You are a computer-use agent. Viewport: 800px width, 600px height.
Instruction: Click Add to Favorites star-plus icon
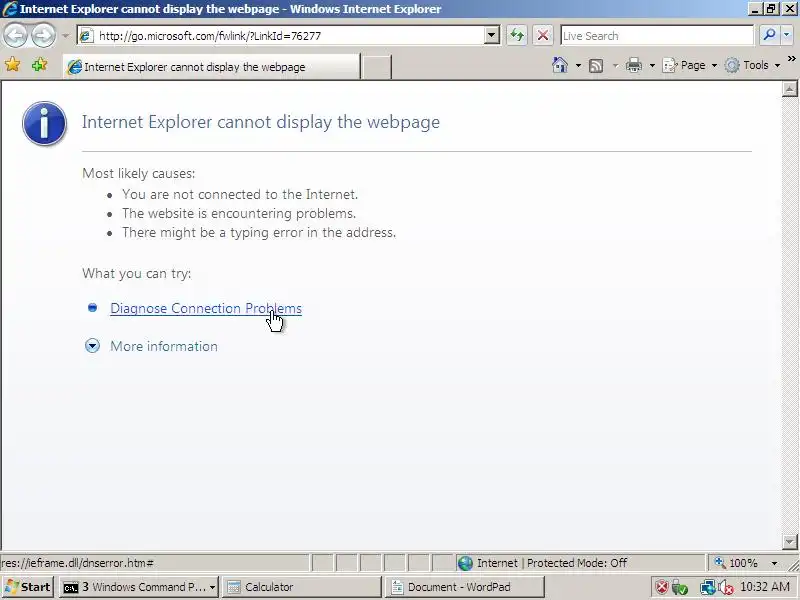point(39,65)
